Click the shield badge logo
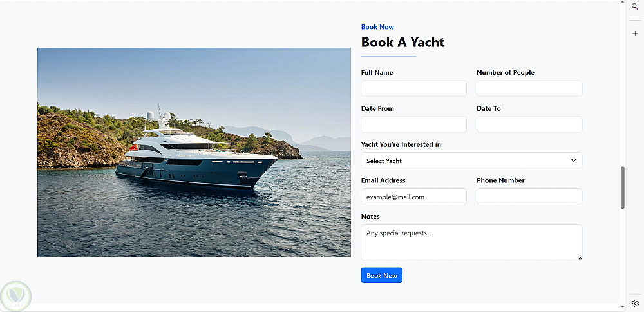Viewport: 644px width, 312px height. click(15, 296)
